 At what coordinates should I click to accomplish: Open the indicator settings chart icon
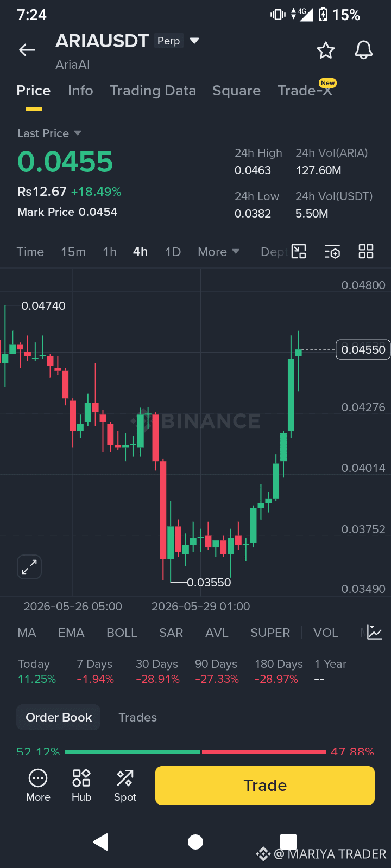(375, 632)
